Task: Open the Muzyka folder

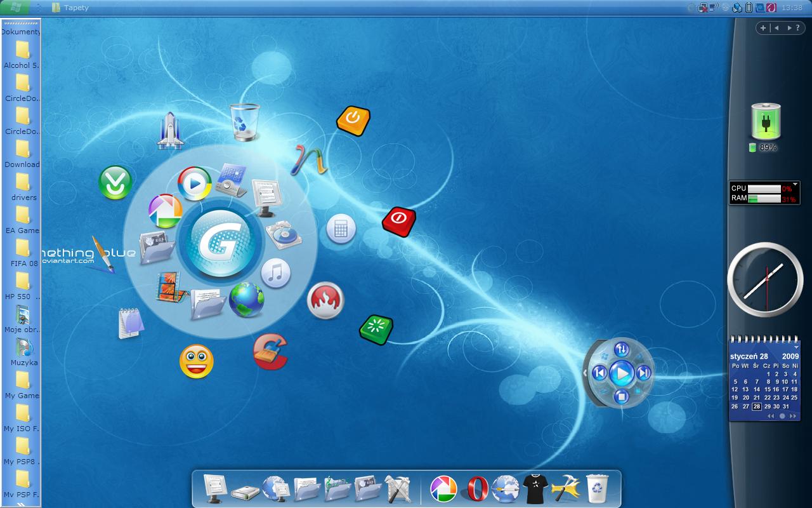Action: click(x=23, y=352)
